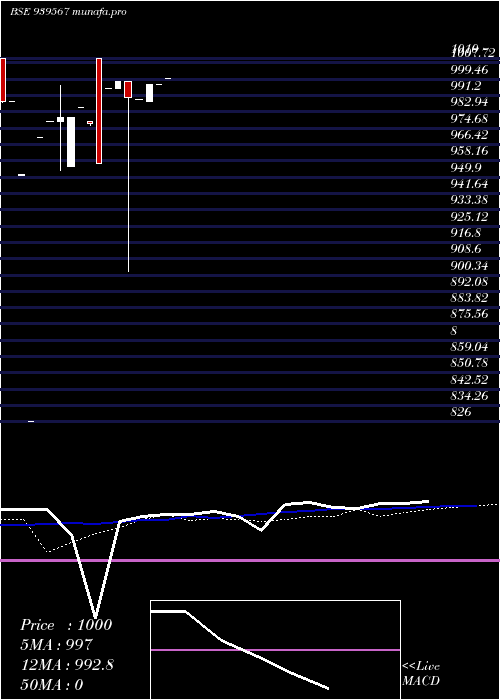The image size is (500, 700).
Task: Click the 883.82 price axis label
Action: point(469,298)
